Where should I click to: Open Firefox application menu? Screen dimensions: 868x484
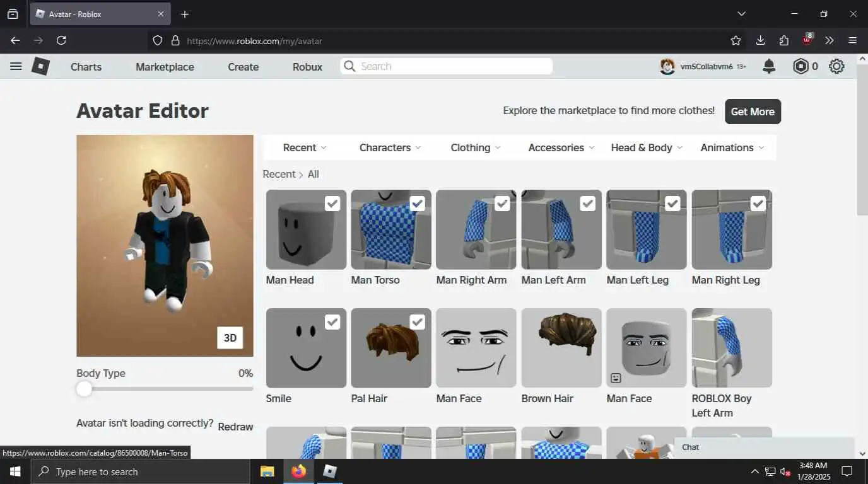853,40
